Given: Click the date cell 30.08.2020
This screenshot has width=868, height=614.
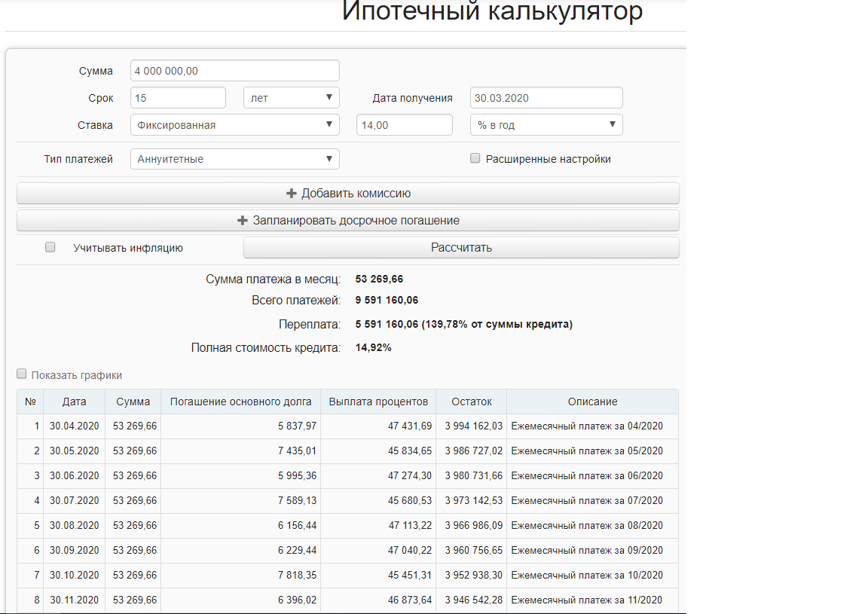Looking at the screenshot, I should (x=74, y=525).
